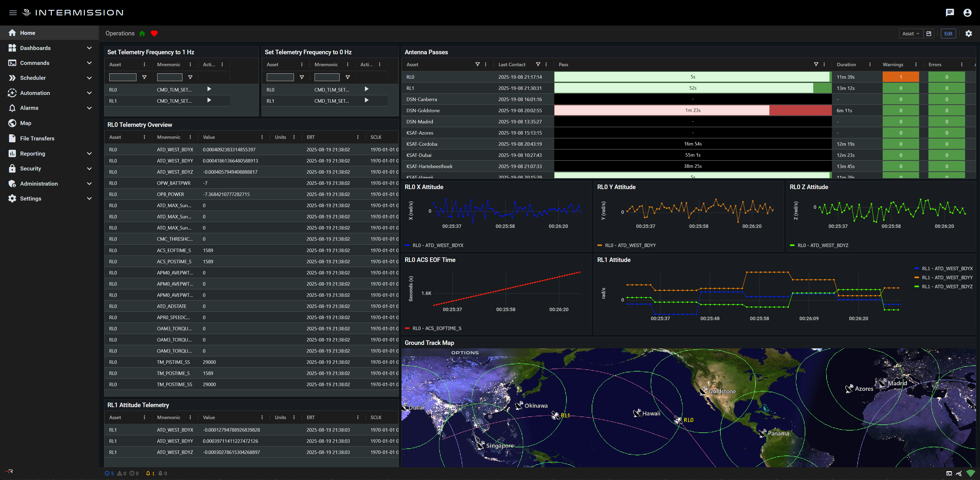
Task: Open the Asset dropdown in the dashboard toolbar
Action: pyautogui.click(x=911, y=34)
